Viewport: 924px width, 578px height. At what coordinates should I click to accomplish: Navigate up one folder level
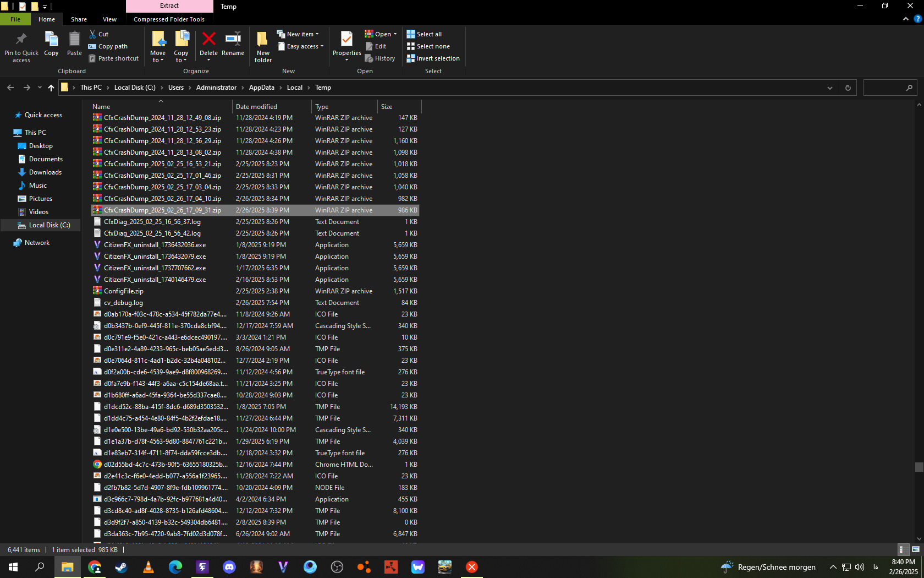pyautogui.click(x=51, y=88)
